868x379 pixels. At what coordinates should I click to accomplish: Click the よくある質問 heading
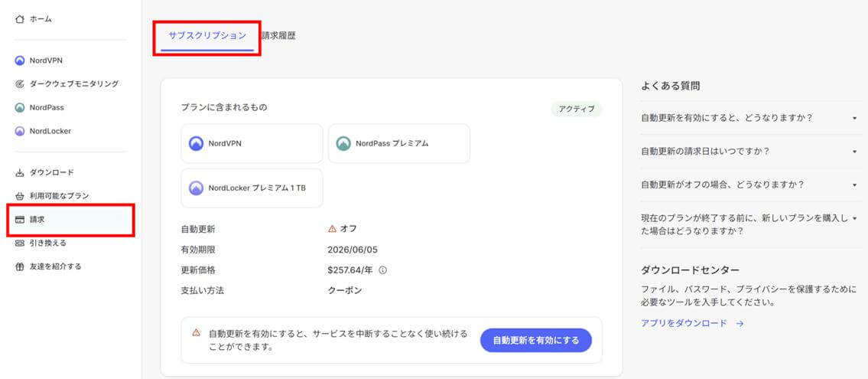[671, 86]
